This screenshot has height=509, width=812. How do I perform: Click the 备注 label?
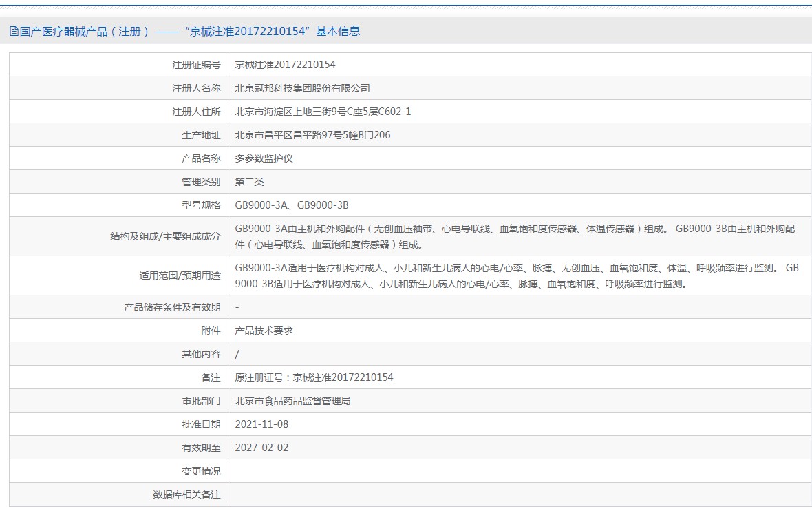(x=211, y=377)
